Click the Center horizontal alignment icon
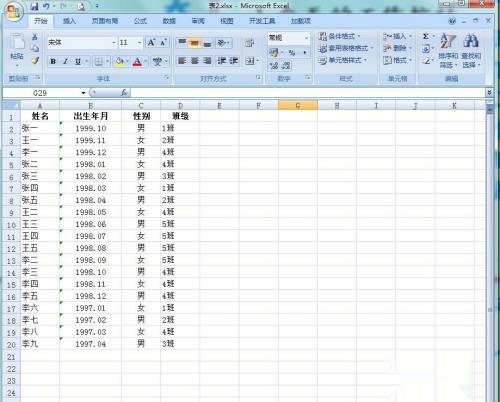 [x=195, y=61]
